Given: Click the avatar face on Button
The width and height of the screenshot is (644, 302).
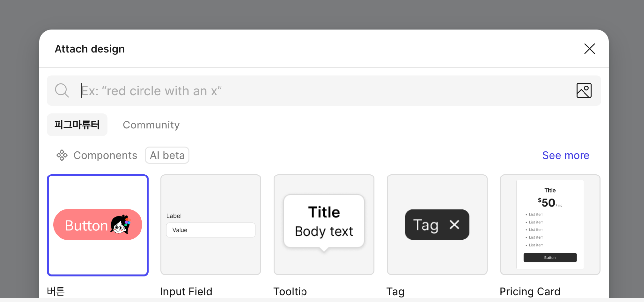Looking at the screenshot, I should (120, 225).
